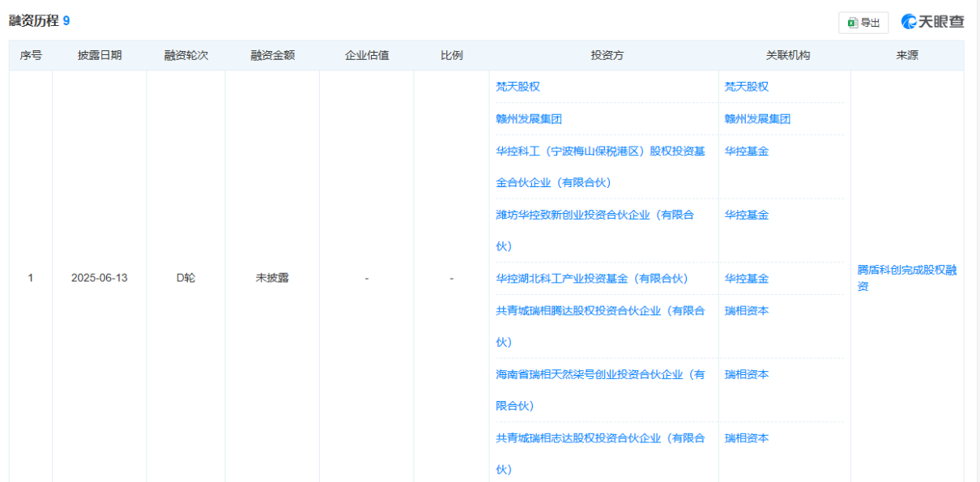Click the 融资轮次 column header
The width and height of the screenshot is (980, 482).
pyautogui.click(x=186, y=56)
